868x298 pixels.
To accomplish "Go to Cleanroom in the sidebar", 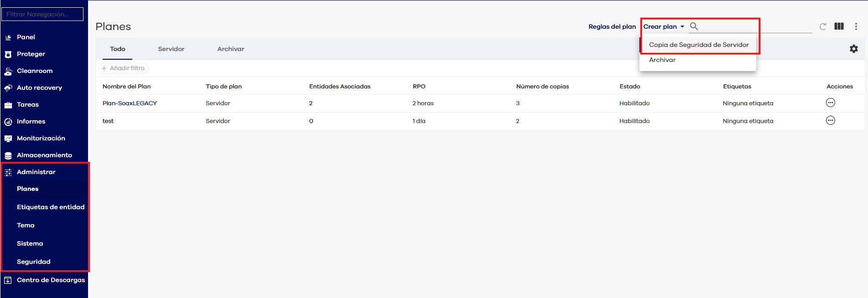I will click(35, 71).
